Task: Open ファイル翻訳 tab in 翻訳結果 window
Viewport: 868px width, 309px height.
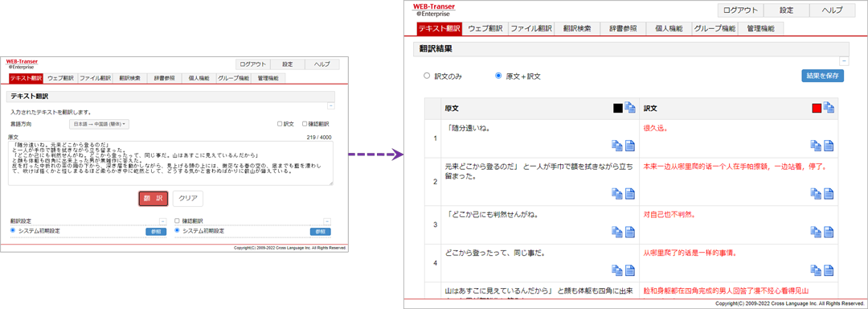Action: pyautogui.click(x=531, y=29)
